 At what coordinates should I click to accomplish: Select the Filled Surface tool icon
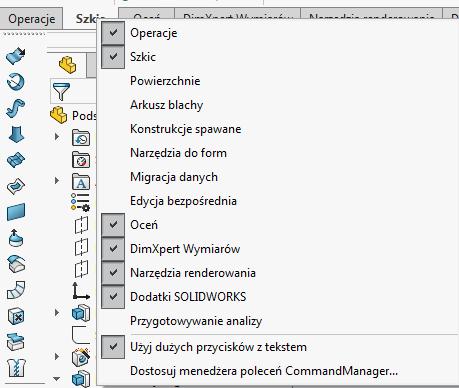coord(16,186)
